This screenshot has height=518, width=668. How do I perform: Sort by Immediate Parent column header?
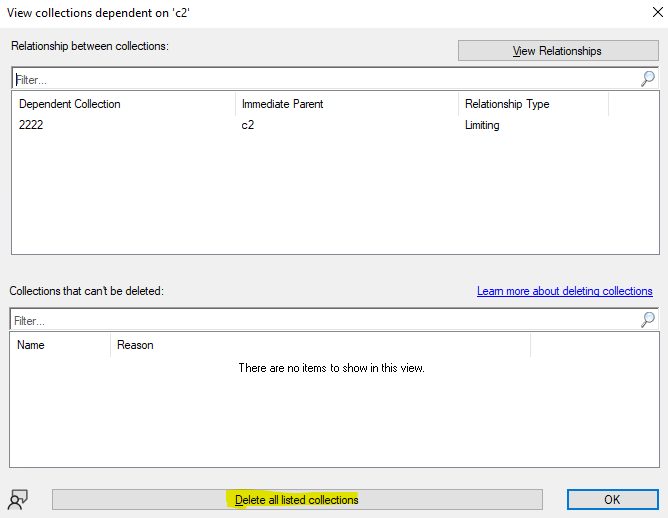point(347,104)
